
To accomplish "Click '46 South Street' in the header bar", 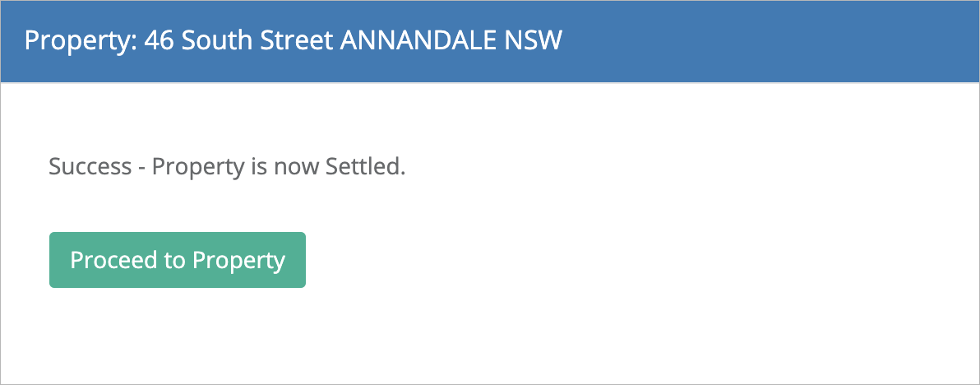I will (x=238, y=40).
